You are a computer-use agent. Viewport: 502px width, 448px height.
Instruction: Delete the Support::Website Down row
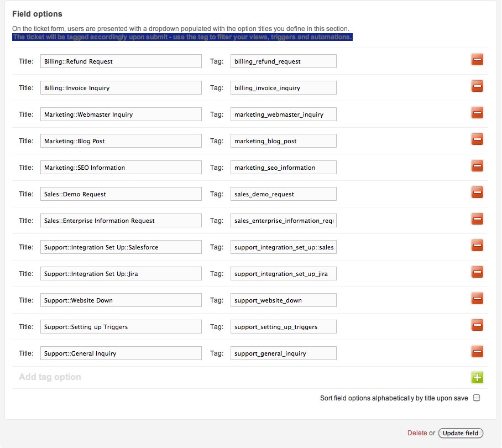point(477,299)
